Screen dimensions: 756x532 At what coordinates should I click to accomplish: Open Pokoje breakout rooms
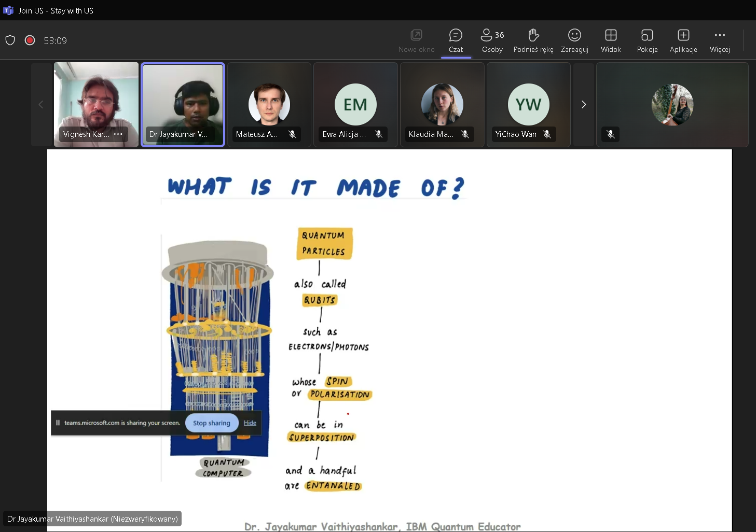tap(647, 41)
